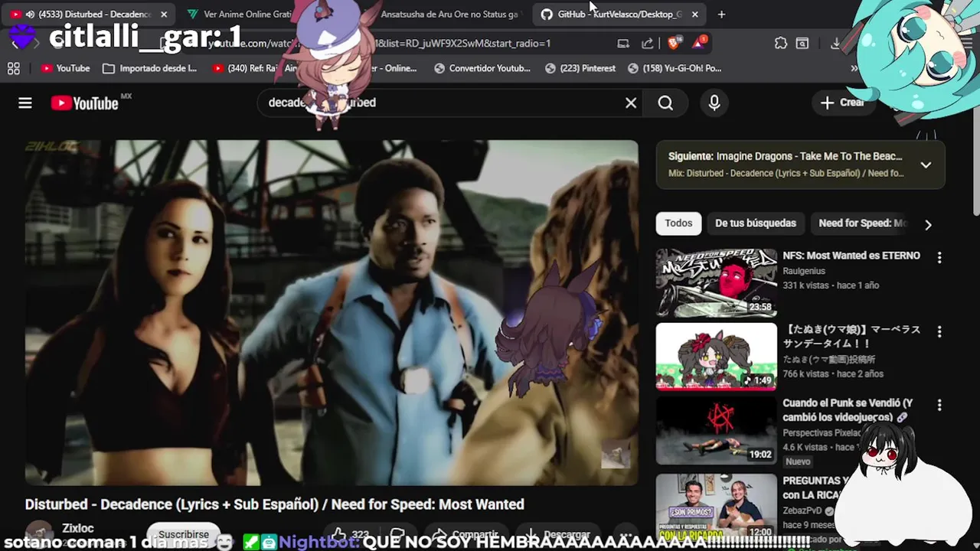Click the Disturbed - Decadence video title
This screenshot has width=980, height=551.
point(275,504)
